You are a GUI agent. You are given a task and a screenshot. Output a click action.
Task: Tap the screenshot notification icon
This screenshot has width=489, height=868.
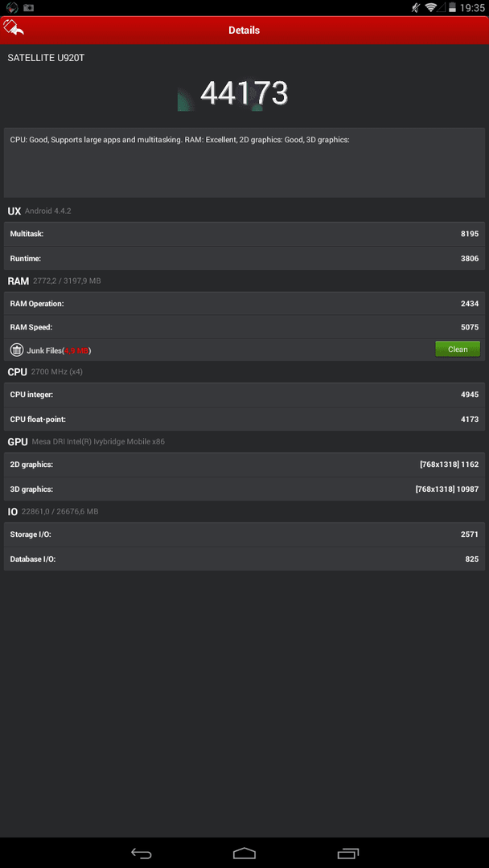click(28, 8)
